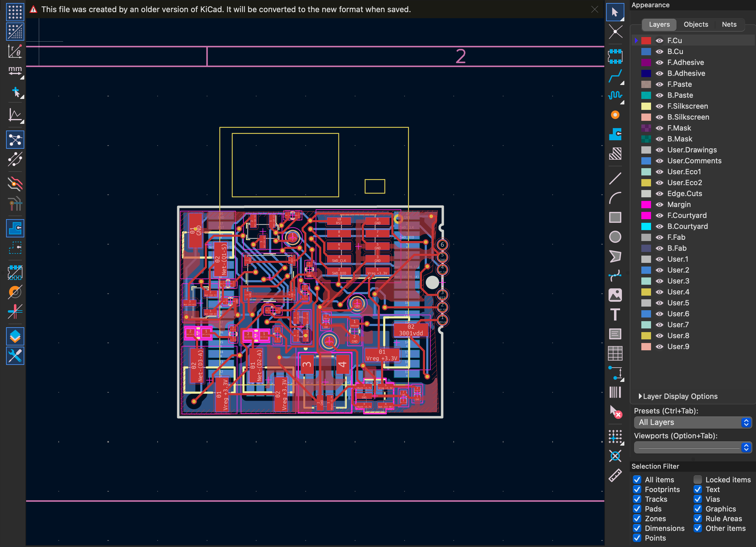Select the Delete interactive tool
This screenshot has height=547, width=756.
pos(615,412)
